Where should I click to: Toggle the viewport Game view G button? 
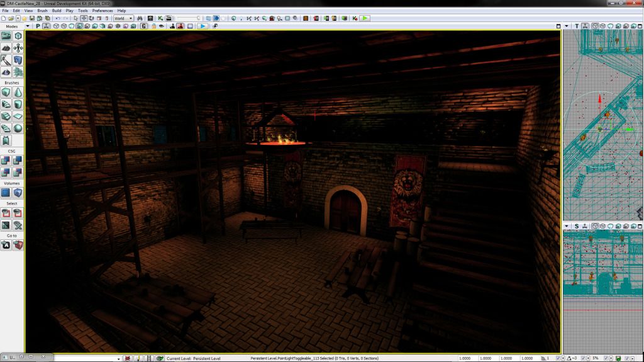(144, 26)
